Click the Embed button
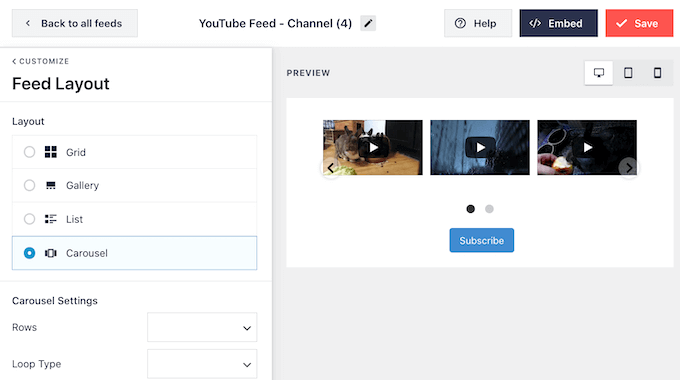 (x=559, y=23)
